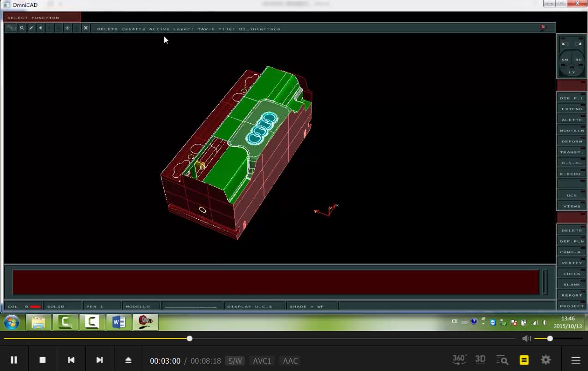Screen dimensions: 588x371
Task: Click the TeamViewer tray icon
Action: point(493,323)
